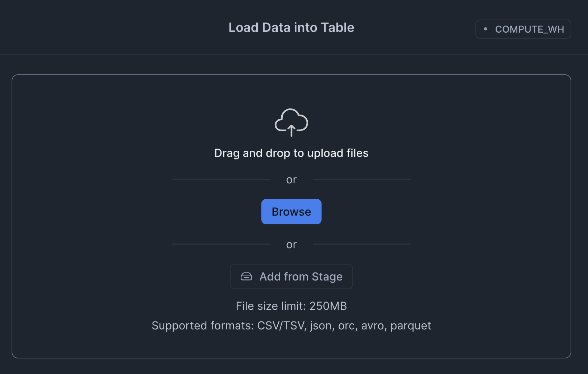The height and width of the screenshot is (374, 588).
Task: Click the status dot next to COMPUTE_WH
Action: (485, 29)
